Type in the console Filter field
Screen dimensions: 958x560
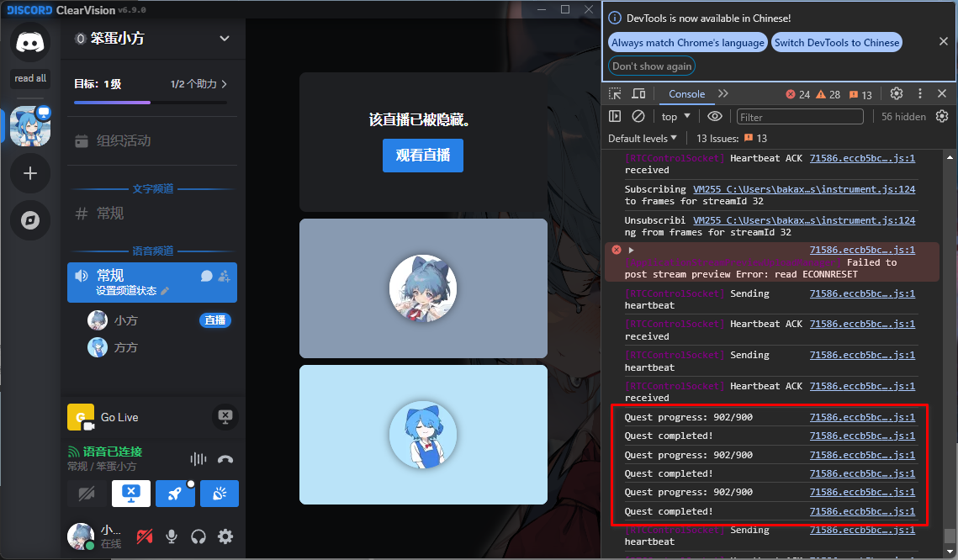799,117
